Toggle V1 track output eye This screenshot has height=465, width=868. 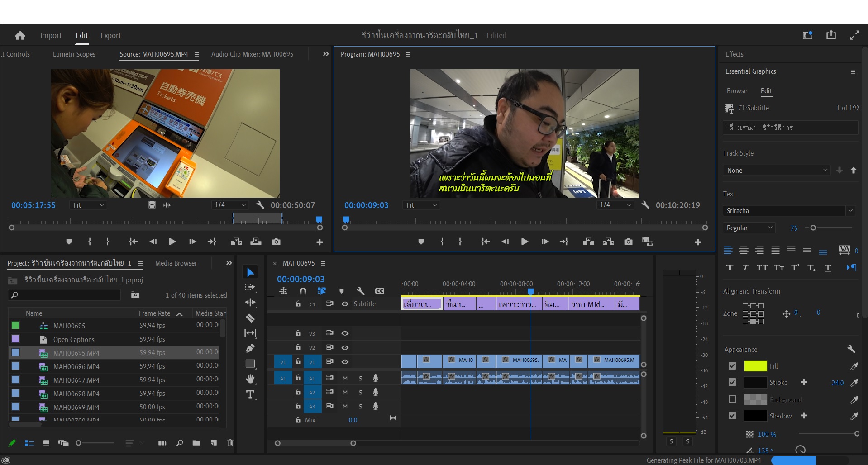tap(345, 362)
